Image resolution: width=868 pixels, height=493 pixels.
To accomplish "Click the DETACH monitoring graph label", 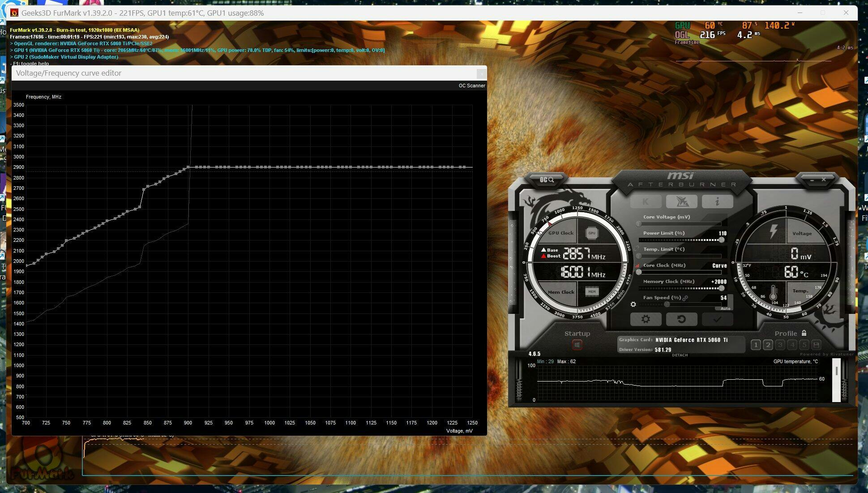I will coord(680,355).
